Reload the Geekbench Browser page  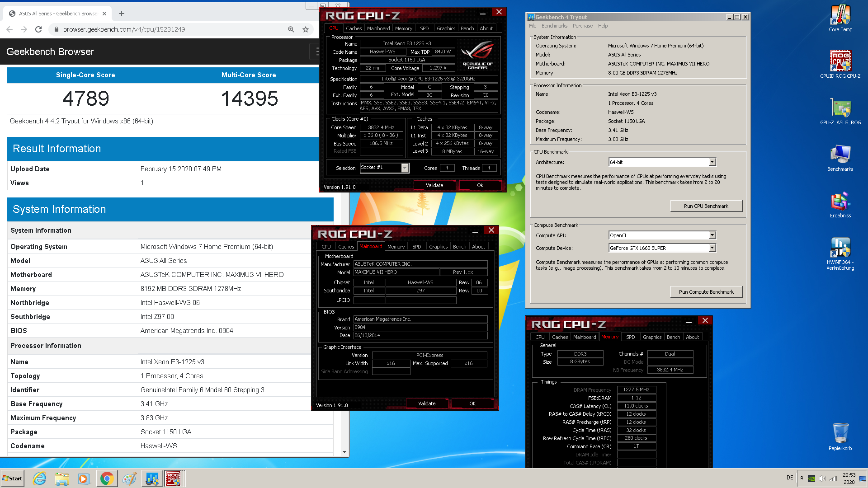(39, 29)
